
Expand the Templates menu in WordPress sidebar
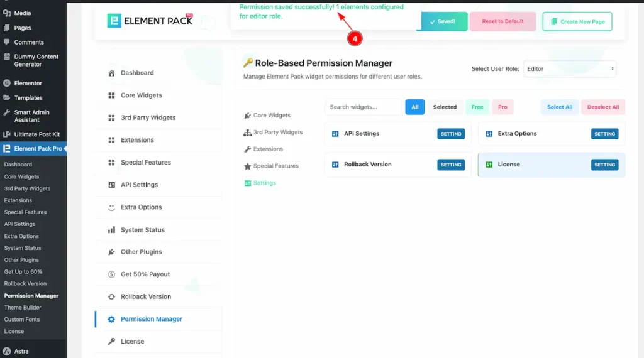point(28,98)
